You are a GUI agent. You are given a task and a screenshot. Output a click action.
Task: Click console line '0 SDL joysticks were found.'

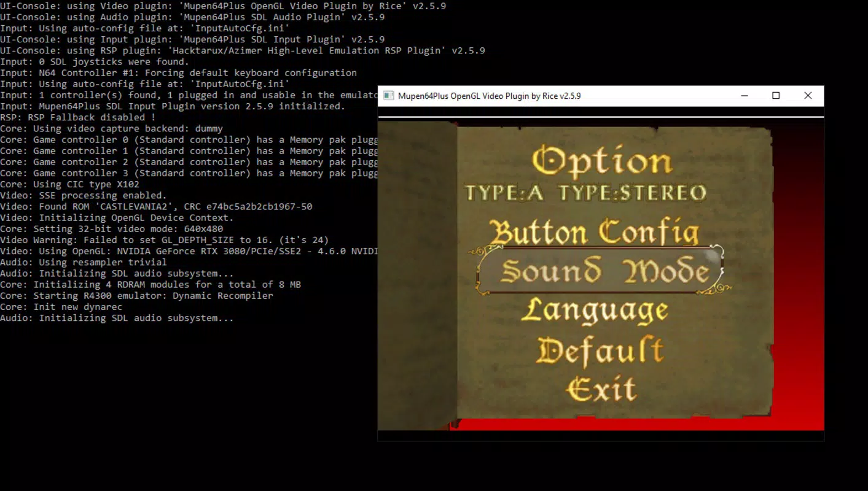click(x=95, y=61)
